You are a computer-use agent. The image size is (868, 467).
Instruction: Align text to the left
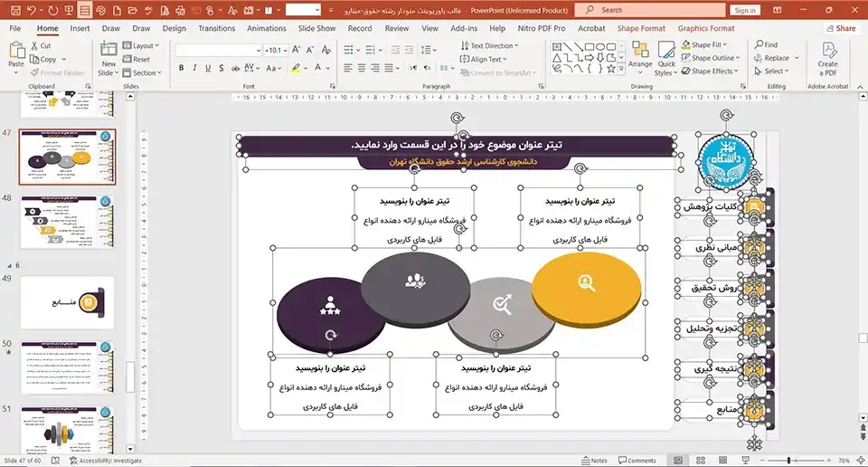point(347,68)
